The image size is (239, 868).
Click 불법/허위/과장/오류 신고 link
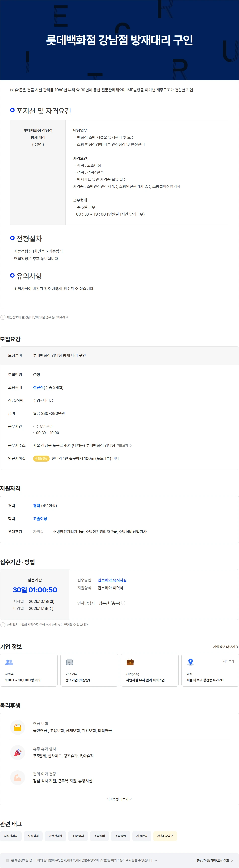point(215,860)
